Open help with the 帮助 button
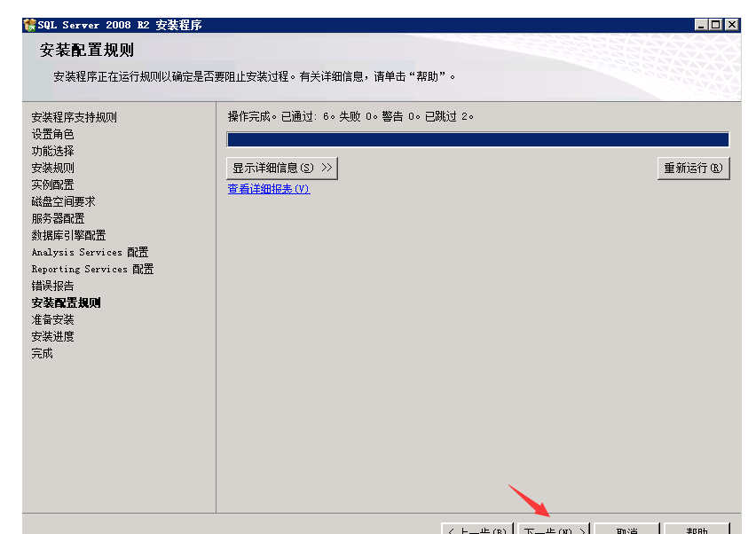The width and height of the screenshot is (756, 534). pyautogui.click(x=697, y=530)
